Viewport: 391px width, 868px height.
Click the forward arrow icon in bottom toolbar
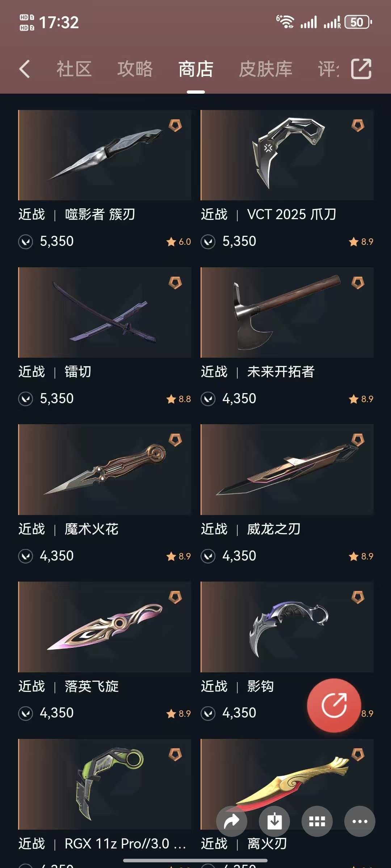tap(232, 821)
